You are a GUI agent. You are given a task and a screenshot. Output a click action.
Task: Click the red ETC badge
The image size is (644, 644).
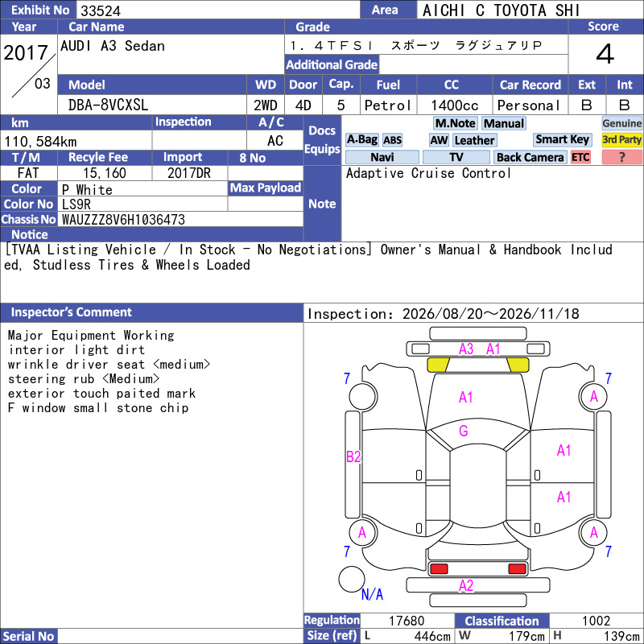pos(580,157)
